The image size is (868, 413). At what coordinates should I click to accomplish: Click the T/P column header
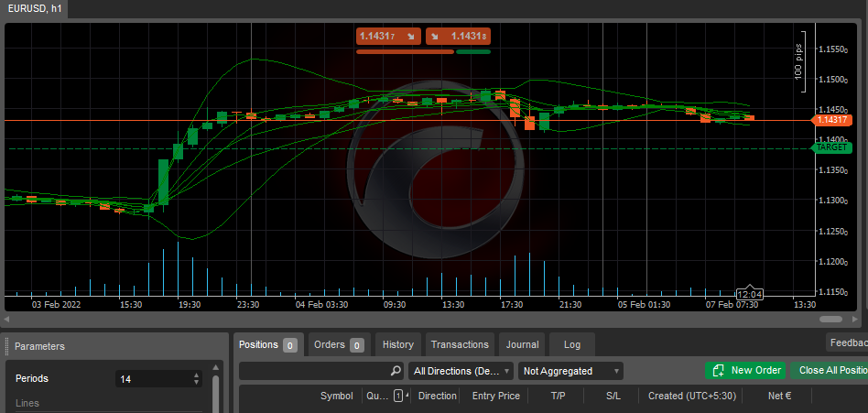pyautogui.click(x=558, y=396)
